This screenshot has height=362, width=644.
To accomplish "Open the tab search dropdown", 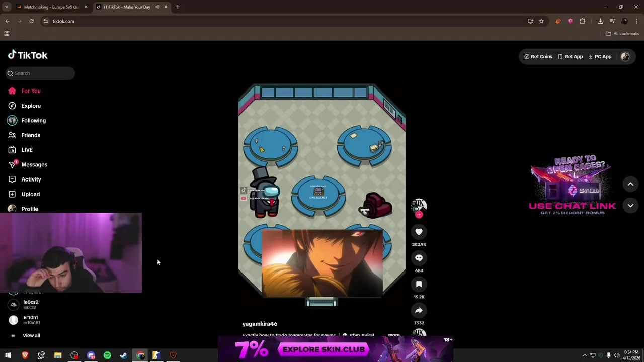I will [x=7, y=7].
